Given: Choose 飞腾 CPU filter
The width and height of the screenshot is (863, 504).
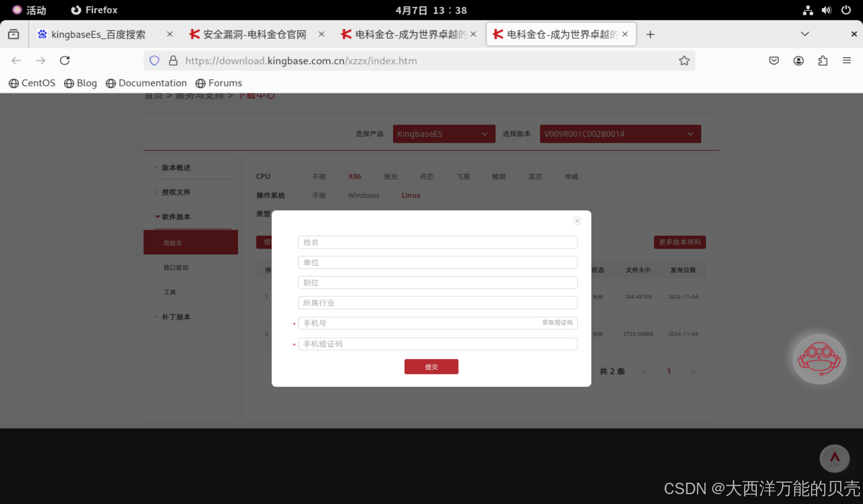Looking at the screenshot, I should pyautogui.click(x=463, y=177).
